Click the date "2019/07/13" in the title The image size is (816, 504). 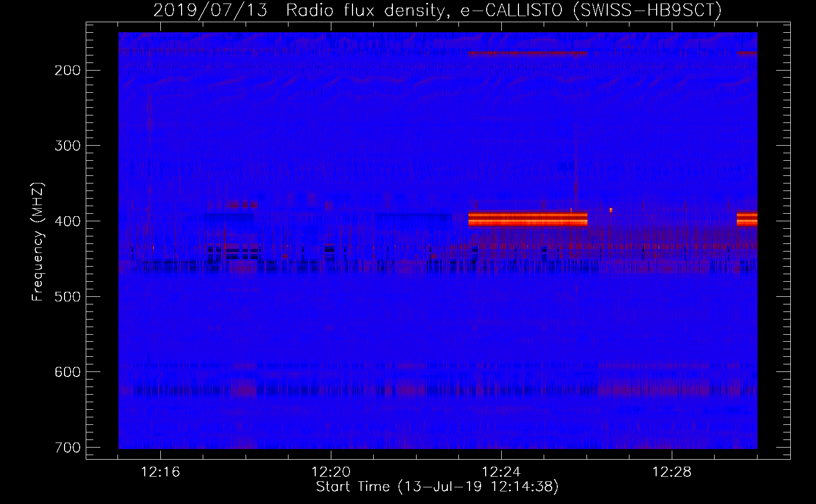210,10
